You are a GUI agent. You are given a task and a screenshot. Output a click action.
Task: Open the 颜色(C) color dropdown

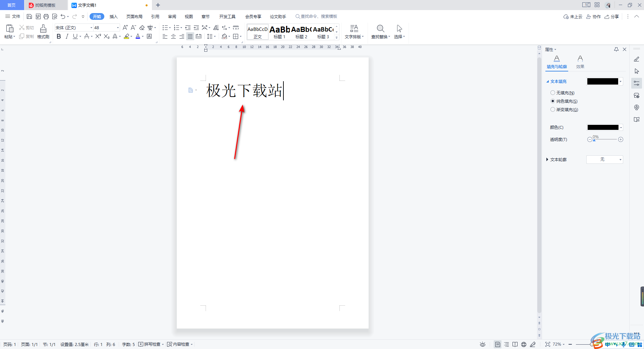click(x=621, y=128)
